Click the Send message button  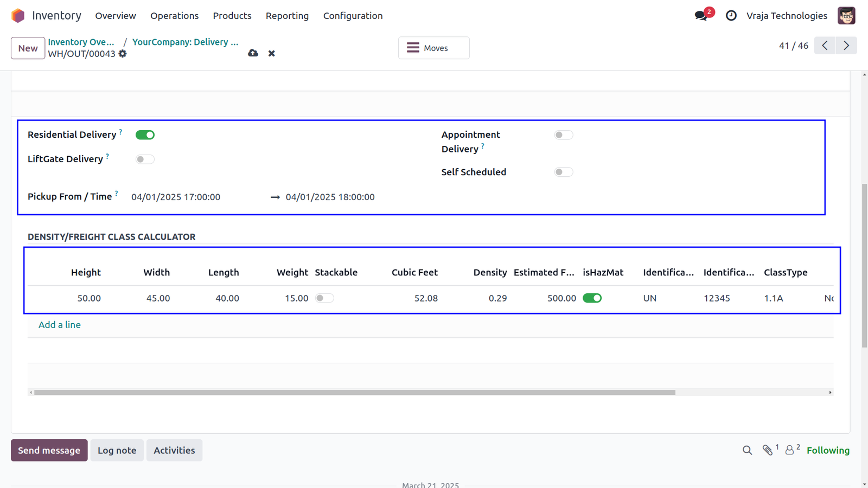[49, 451]
